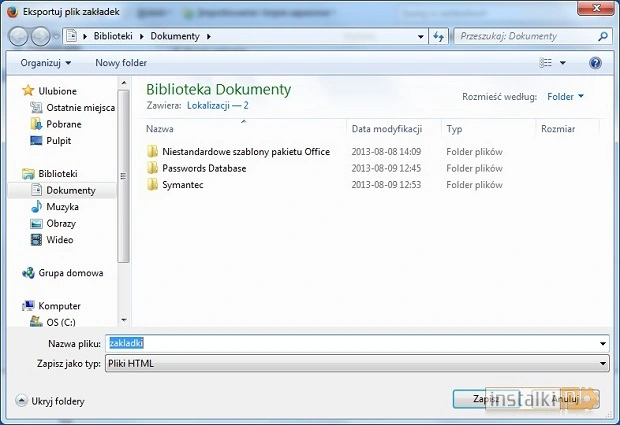Click the help question mark icon
620x425 pixels.
pyautogui.click(x=595, y=63)
